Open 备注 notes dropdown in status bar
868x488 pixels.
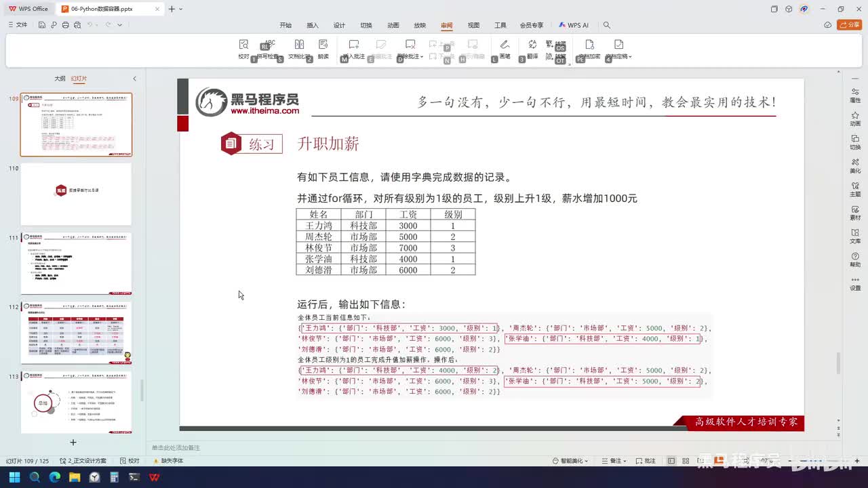tap(614, 461)
